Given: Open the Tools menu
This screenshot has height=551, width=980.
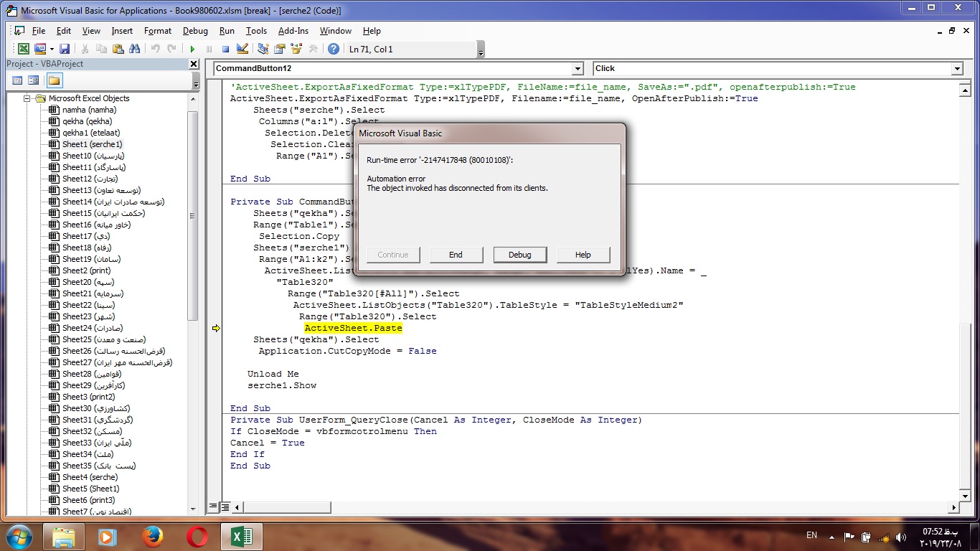Looking at the screenshot, I should [256, 31].
